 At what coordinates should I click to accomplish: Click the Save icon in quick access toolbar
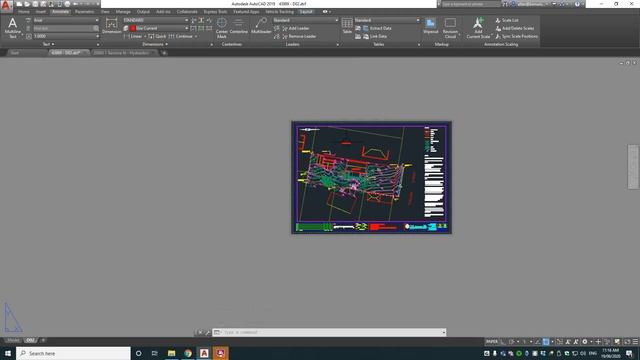click(35, 4)
